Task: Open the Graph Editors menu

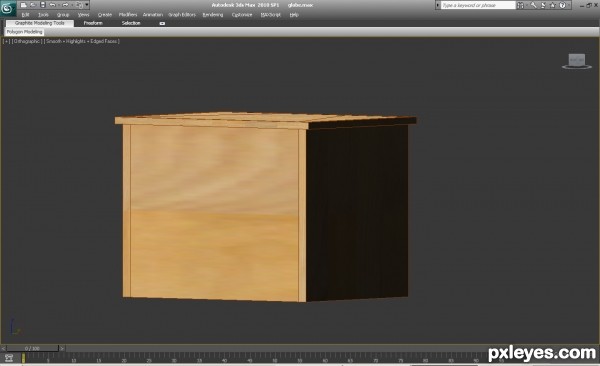Action: point(182,15)
